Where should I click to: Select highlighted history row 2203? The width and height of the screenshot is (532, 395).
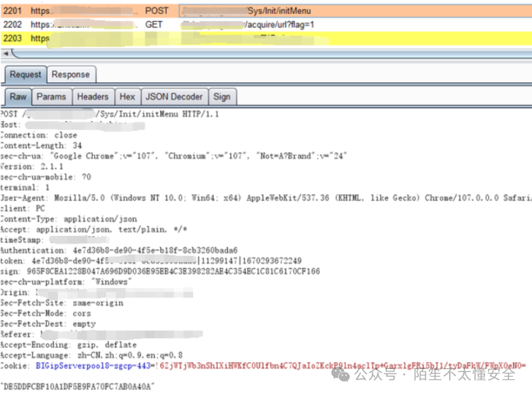(266, 38)
